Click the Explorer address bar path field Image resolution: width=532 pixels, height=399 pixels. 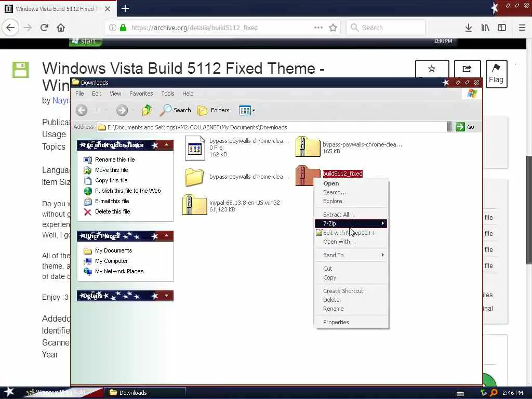point(271,127)
